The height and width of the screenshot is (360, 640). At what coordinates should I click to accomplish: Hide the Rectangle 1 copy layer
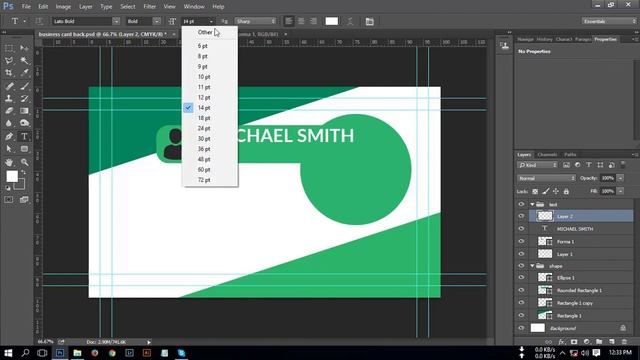pos(521,303)
